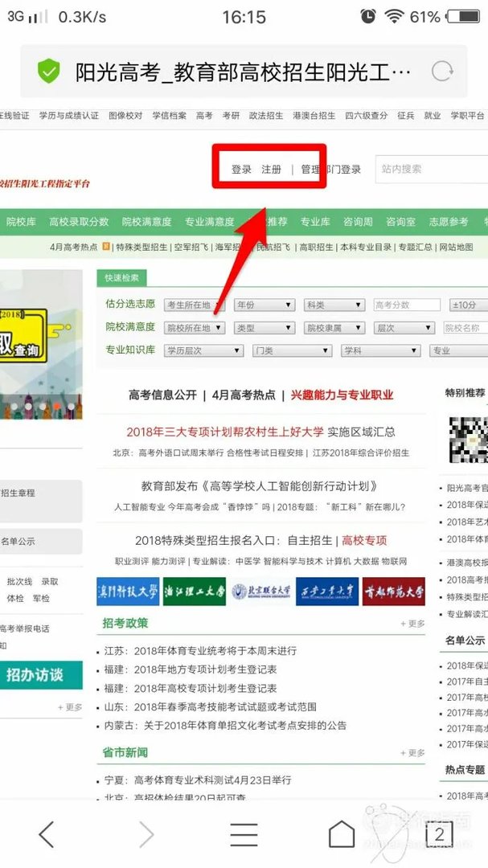Click 兴趣能力与专业职业 red link
The image size is (488, 868).
tap(342, 395)
